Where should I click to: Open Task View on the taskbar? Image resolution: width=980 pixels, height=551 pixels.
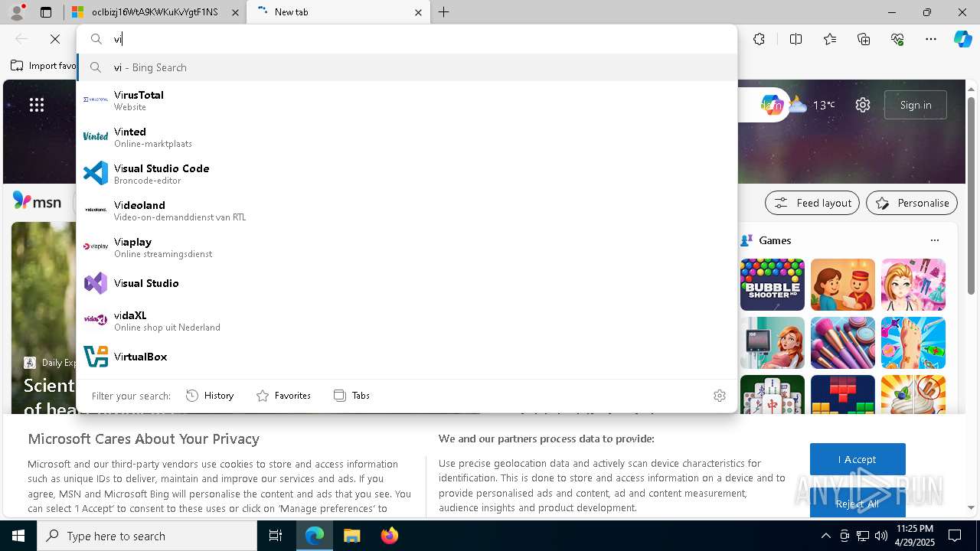(276, 536)
